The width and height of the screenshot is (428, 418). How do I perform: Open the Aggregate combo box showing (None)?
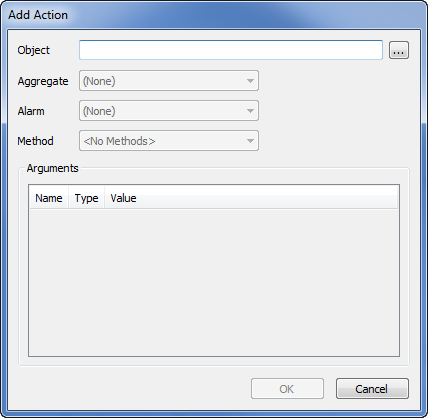click(169, 80)
